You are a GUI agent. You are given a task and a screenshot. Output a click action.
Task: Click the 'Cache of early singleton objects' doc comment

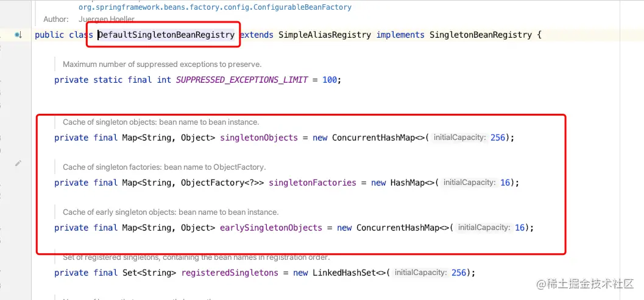(171, 212)
